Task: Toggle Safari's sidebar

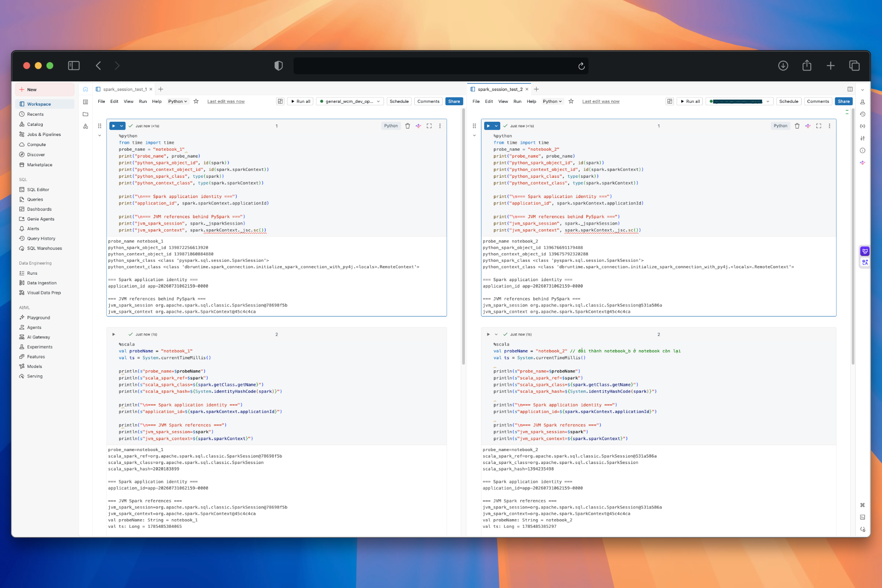Action: tap(74, 66)
